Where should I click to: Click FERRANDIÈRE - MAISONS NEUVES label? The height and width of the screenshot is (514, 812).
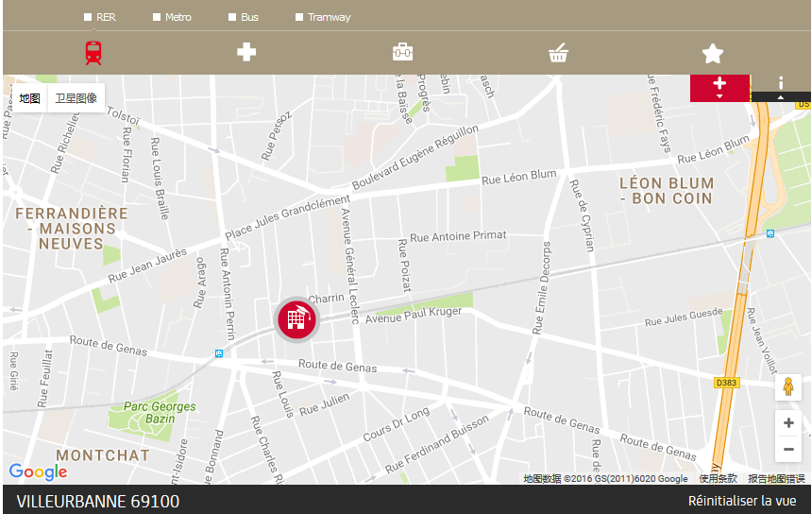pos(72,229)
